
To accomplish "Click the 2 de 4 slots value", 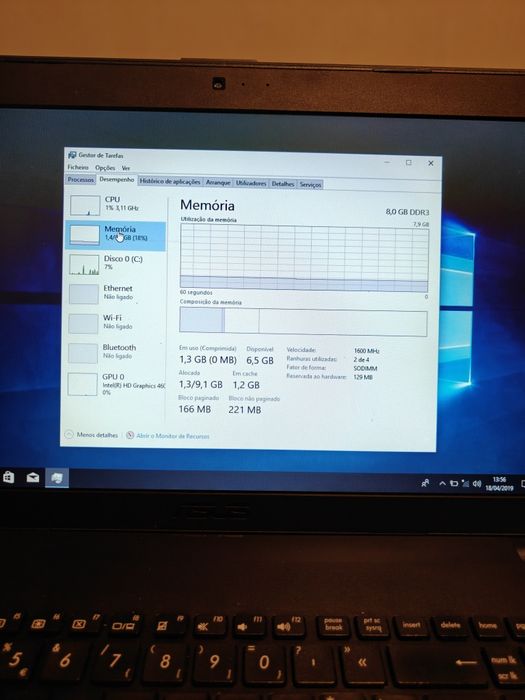I will [361, 360].
